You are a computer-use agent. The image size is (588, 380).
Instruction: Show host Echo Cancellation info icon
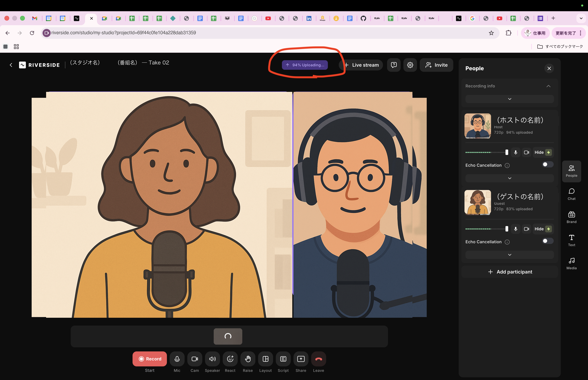[507, 165]
